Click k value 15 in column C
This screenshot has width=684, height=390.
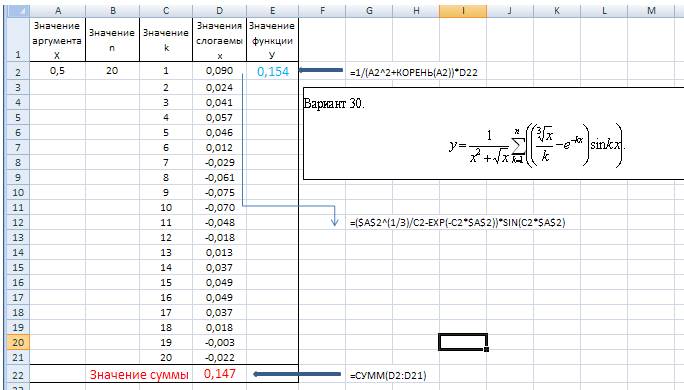pyautogui.click(x=166, y=282)
